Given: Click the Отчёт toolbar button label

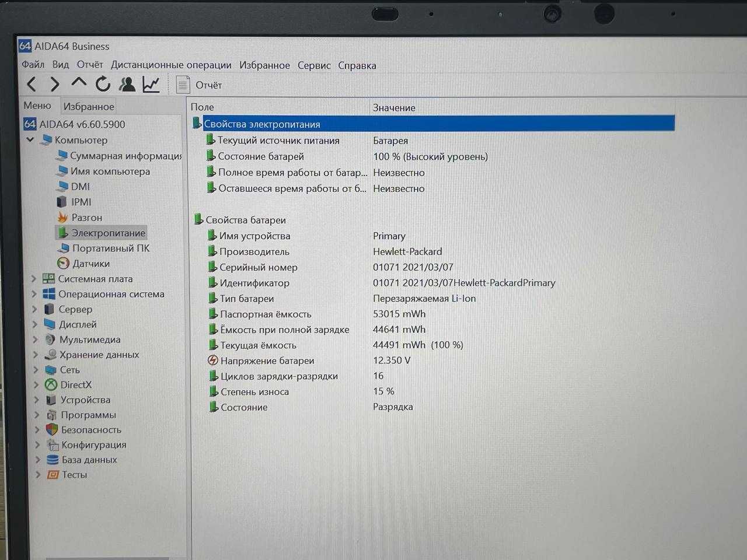Looking at the screenshot, I should (208, 85).
